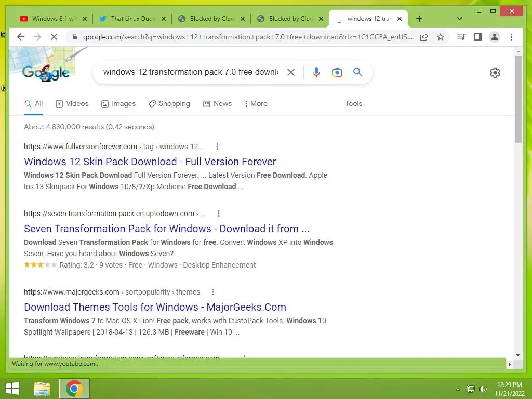Click into Google search text box
Image resolution: width=532 pixels, height=399 pixels.
click(191, 72)
